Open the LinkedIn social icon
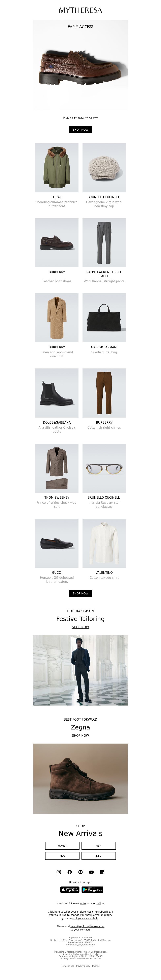This screenshot has height=980, width=161. click(102, 872)
